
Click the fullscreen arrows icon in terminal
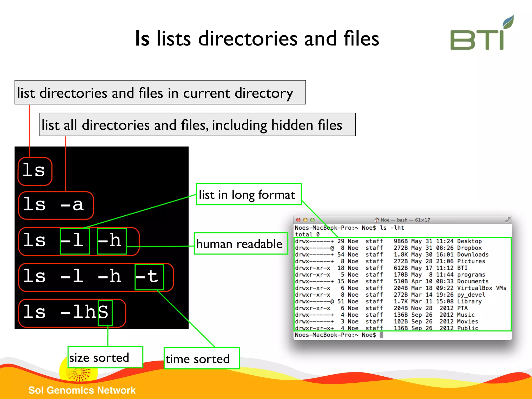point(508,220)
